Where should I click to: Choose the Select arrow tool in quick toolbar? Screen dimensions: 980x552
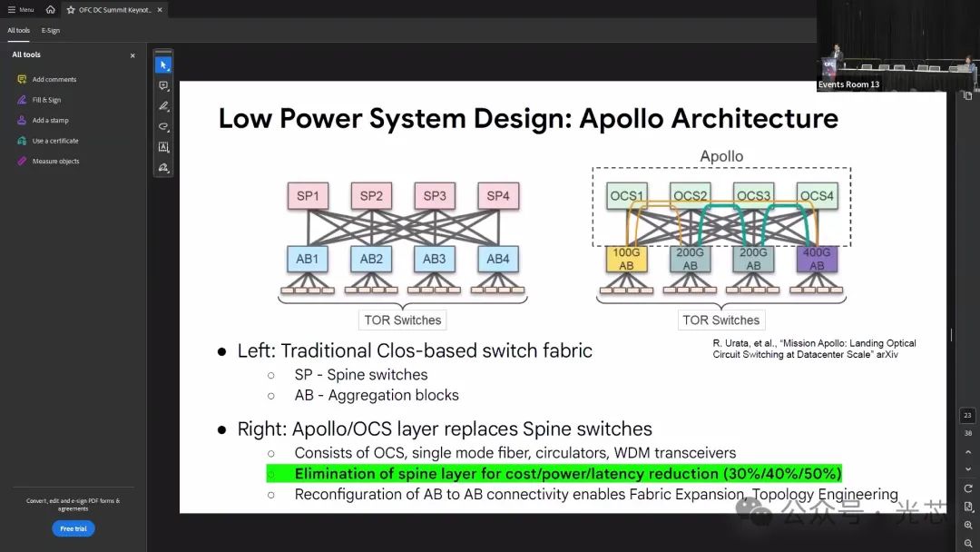click(x=163, y=65)
